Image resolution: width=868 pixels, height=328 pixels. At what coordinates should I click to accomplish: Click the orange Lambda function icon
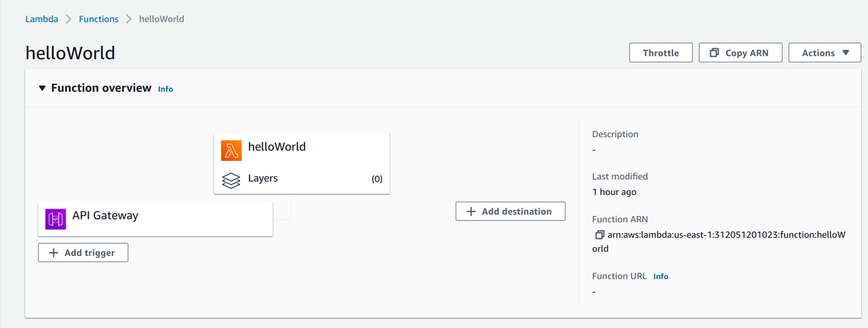[231, 150]
